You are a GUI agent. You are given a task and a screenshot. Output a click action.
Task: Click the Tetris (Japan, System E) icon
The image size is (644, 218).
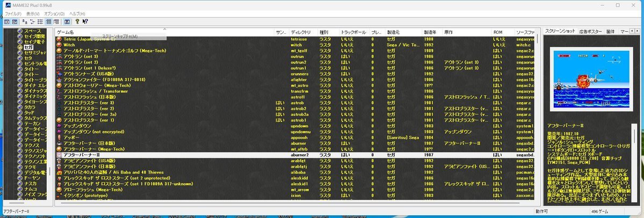59,39
